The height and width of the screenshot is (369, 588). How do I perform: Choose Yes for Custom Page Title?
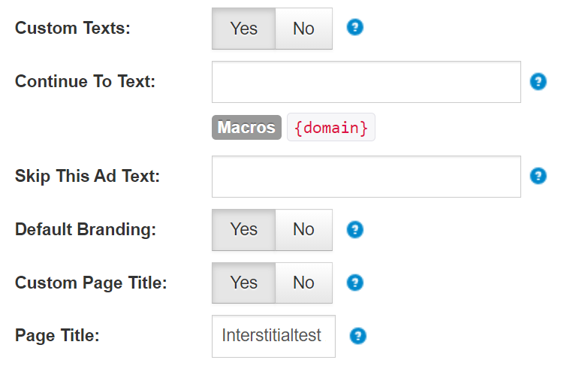click(x=243, y=283)
